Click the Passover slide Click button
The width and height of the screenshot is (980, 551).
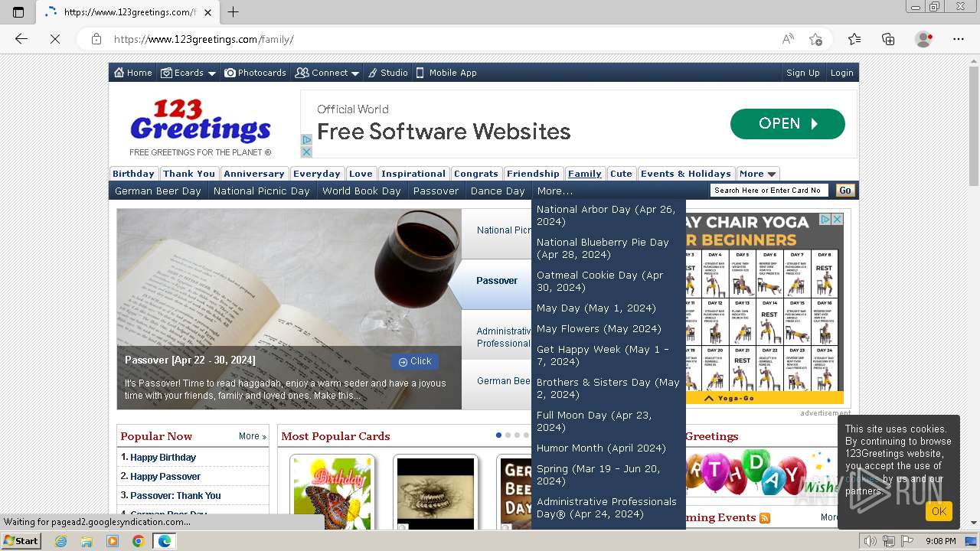click(415, 361)
